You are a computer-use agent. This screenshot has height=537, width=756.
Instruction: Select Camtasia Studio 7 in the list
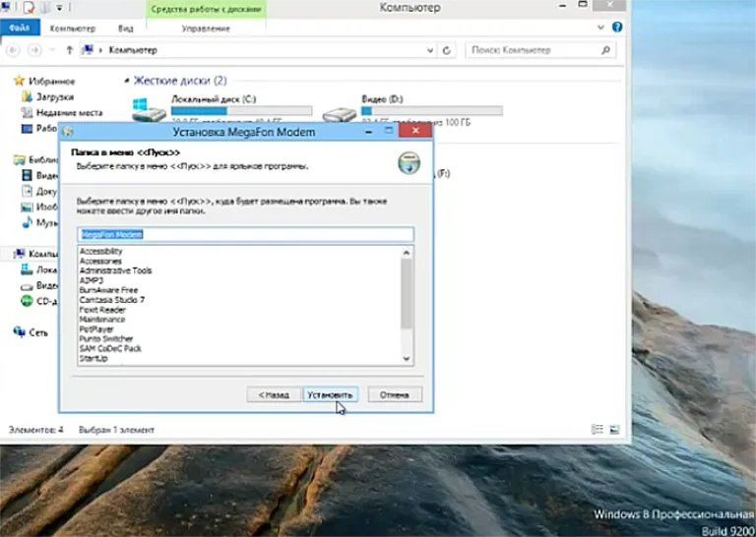pos(112,300)
